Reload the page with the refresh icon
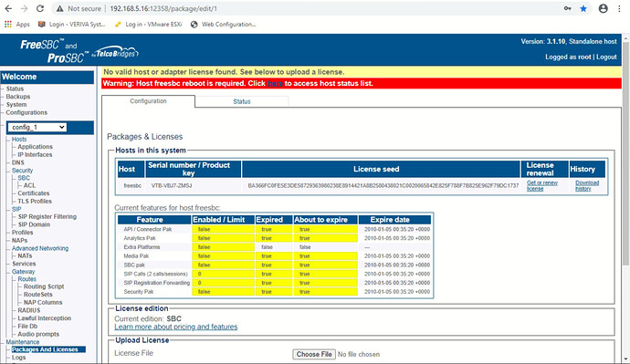The width and height of the screenshot is (630, 364). [x=40, y=8]
